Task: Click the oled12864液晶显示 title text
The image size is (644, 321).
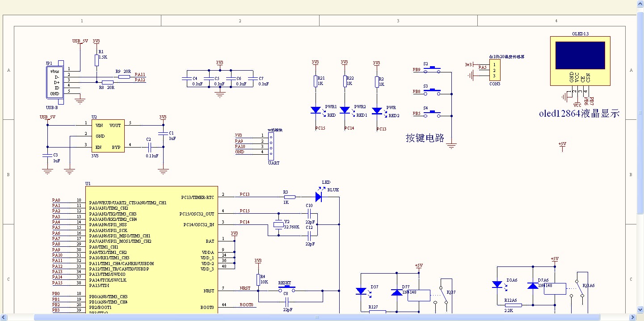Action: (x=579, y=113)
